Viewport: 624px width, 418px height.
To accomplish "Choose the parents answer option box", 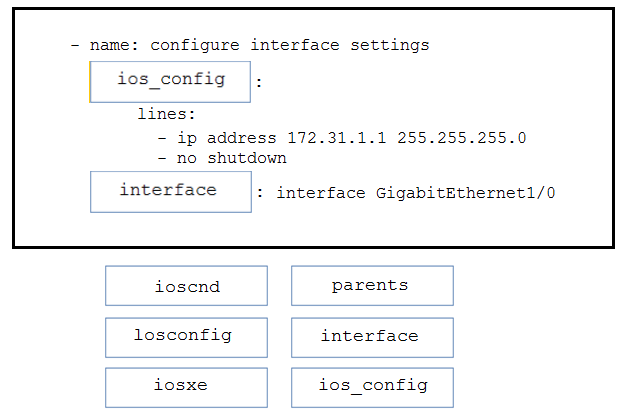I will click(372, 286).
